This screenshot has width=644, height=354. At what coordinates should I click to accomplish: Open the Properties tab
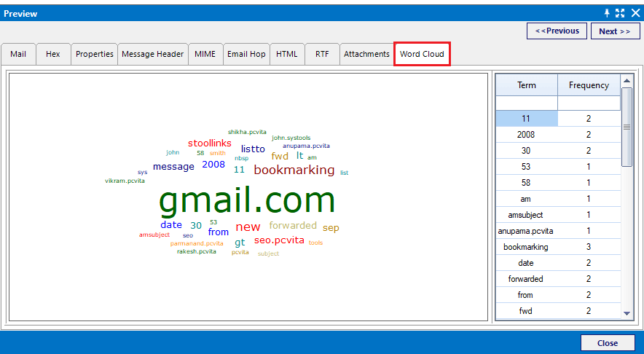click(95, 54)
